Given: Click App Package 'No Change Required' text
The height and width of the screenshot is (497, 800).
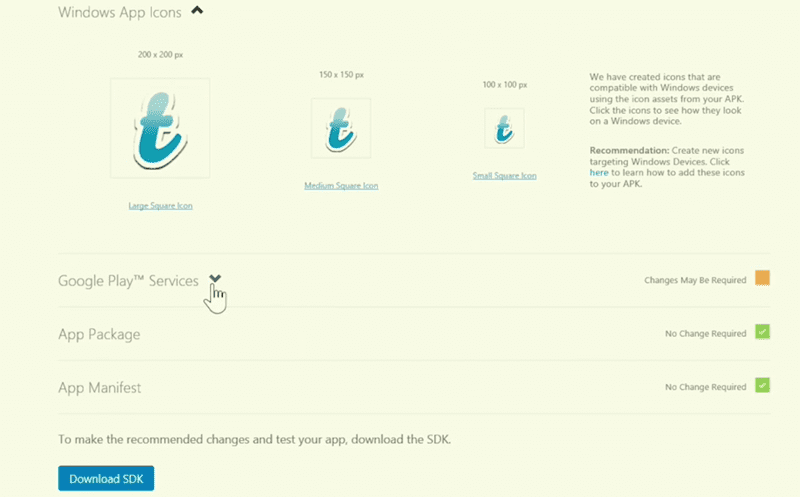Looking at the screenshot, I should (x=706, y=334).
